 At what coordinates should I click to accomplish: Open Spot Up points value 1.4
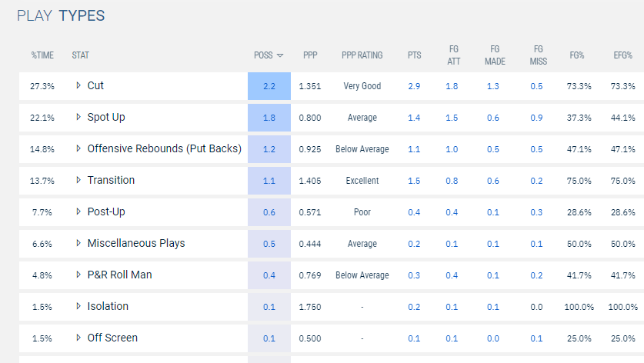[414, 118]
